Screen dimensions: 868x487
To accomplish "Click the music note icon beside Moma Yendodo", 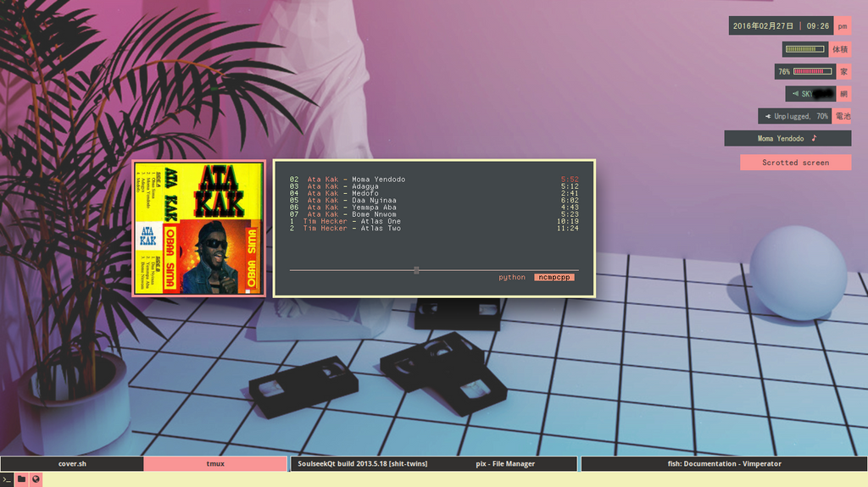I will [814, 138].
